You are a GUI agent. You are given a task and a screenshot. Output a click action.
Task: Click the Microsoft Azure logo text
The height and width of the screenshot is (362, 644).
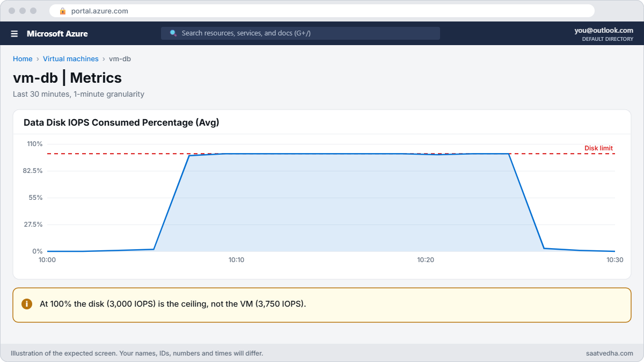click(57, 34)
